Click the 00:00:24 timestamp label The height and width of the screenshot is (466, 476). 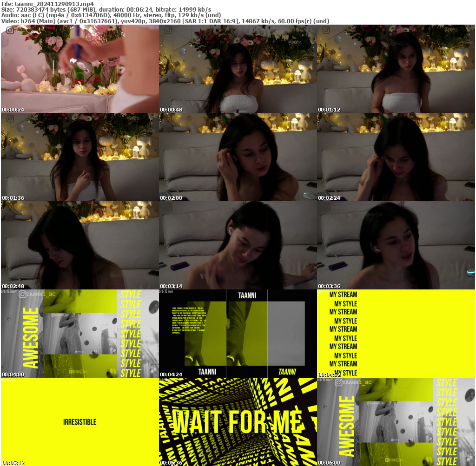point(13,110)
